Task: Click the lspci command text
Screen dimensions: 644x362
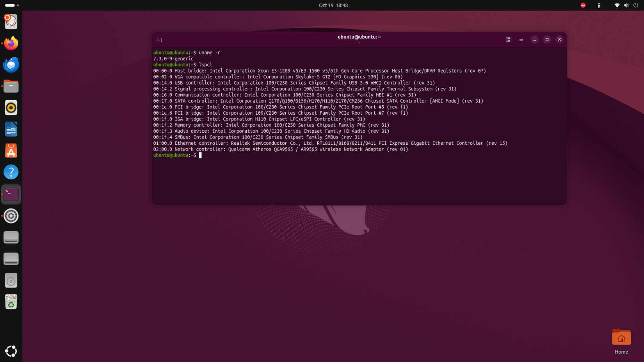Action: [206, 65]
